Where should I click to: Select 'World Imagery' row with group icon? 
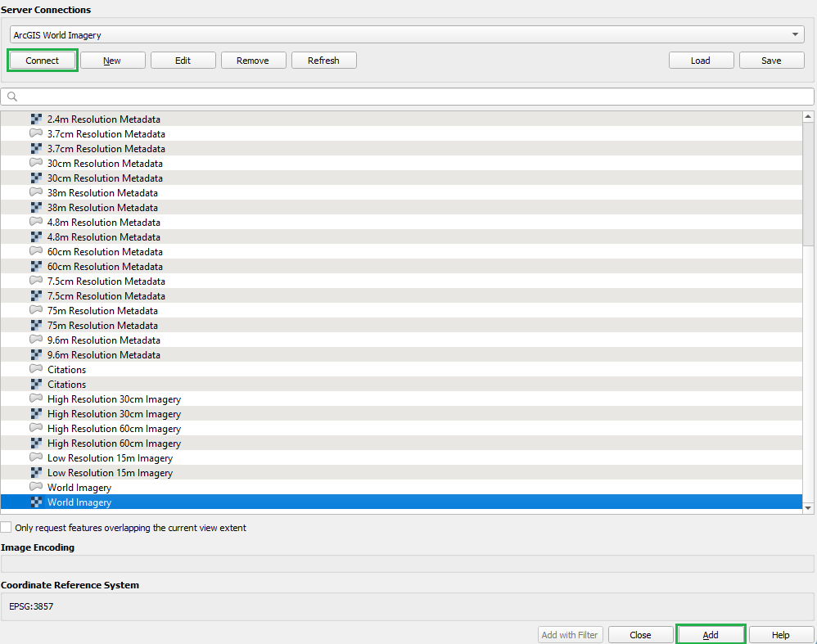(401, 487)
